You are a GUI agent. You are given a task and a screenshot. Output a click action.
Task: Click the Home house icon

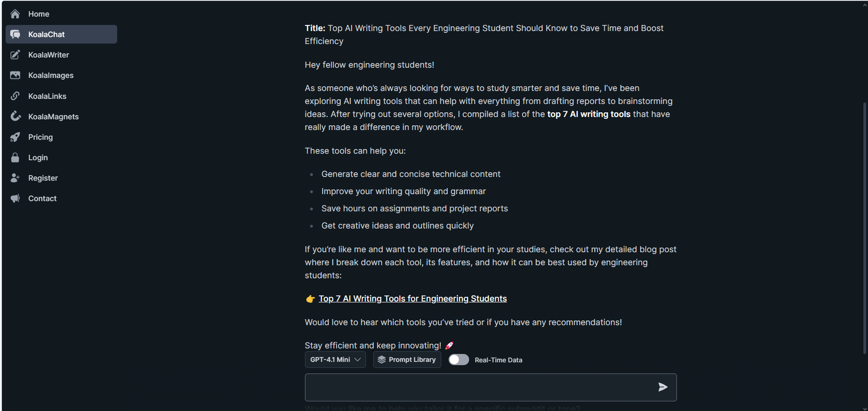tap(15, 14)
